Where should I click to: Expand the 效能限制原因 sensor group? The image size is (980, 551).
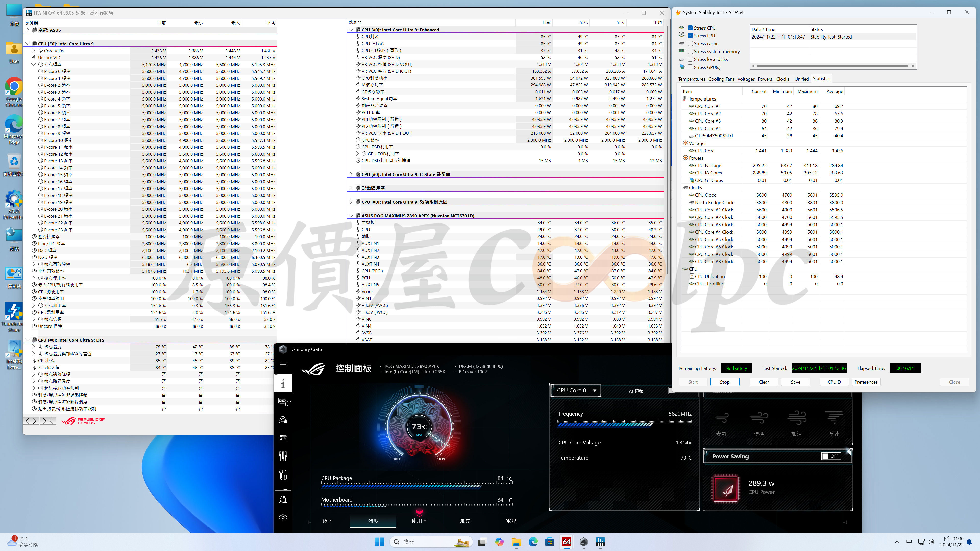pos(351,202)
